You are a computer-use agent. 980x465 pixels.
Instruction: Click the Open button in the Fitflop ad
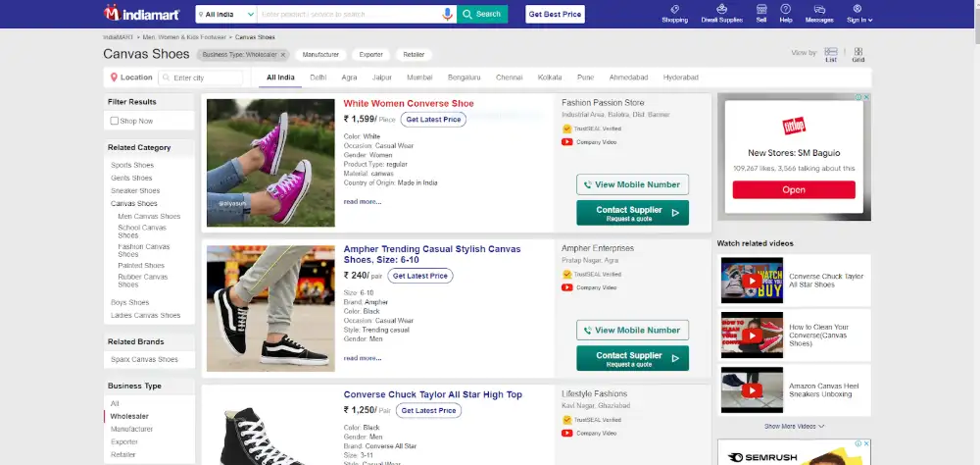(794, 189)
